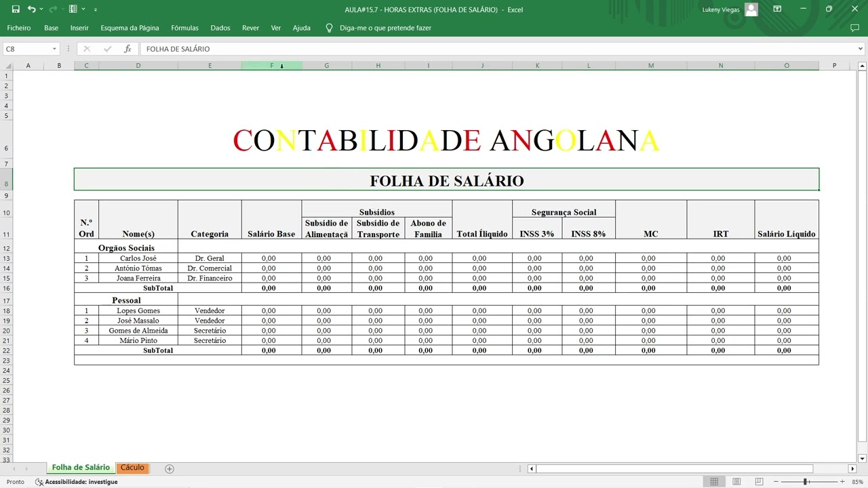868x488 pixels.
Task: Click the zoom in plus button
Action: click(x=844, y=482)
